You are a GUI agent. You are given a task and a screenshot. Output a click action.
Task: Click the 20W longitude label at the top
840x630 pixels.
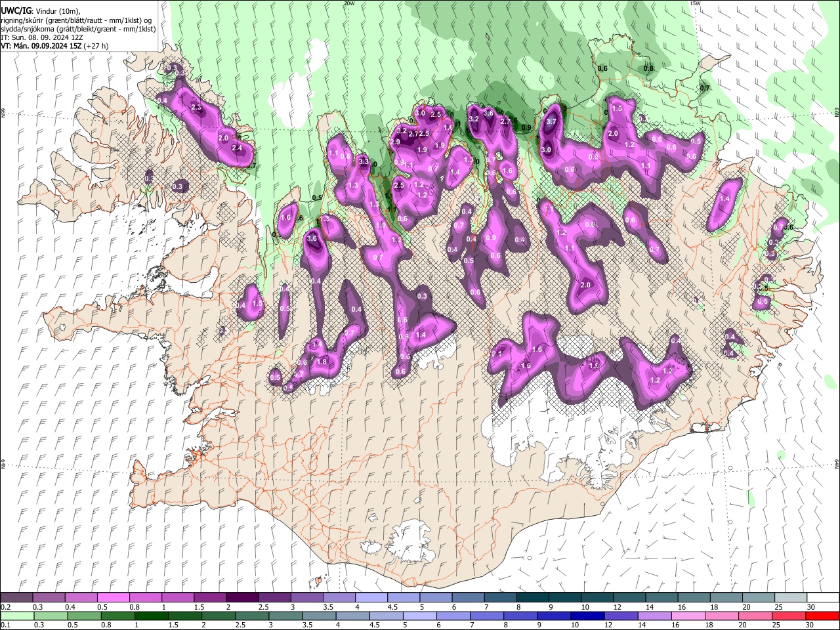(349, 3)
